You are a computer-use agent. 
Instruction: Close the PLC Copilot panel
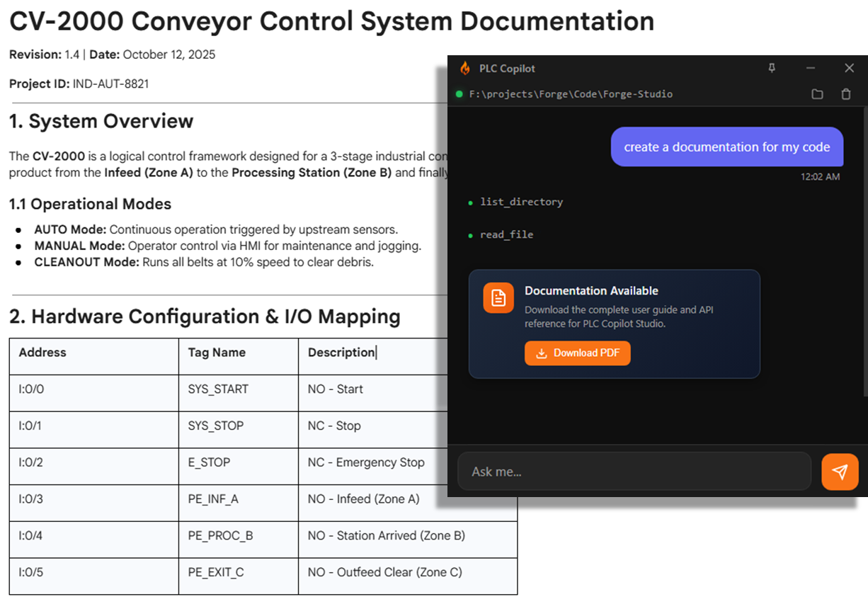point(849,68)
